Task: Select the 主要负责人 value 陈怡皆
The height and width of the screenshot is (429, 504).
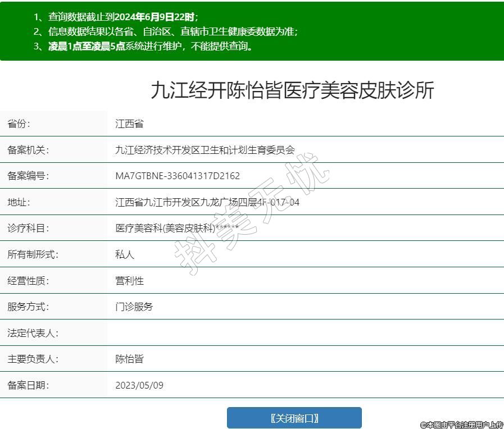Action: coord(129,359)
